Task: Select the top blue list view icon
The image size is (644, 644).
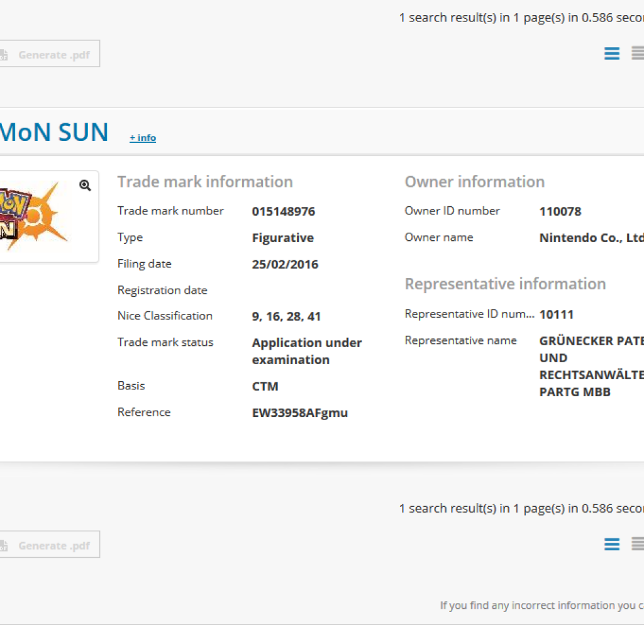Action: [x=611, y=54]
